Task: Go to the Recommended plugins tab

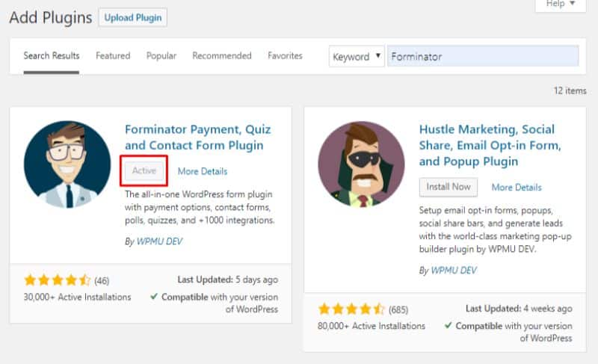Action: click(222, 55)
